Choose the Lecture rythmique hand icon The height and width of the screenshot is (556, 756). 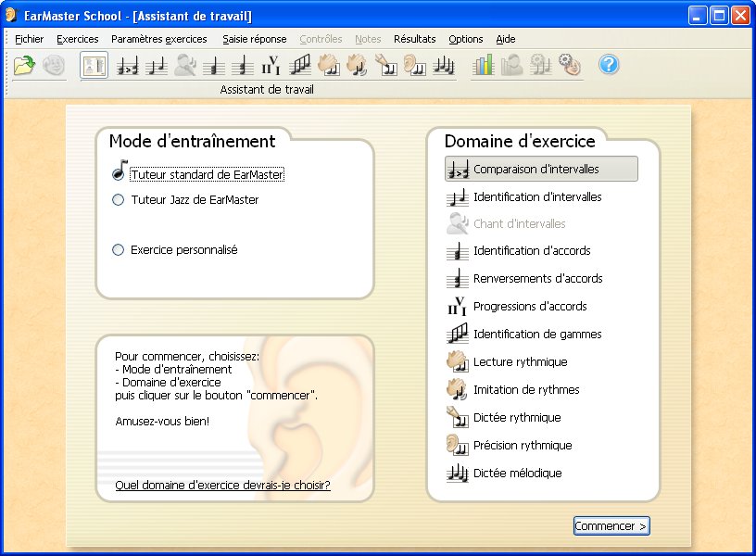click(x=458, y=362)
